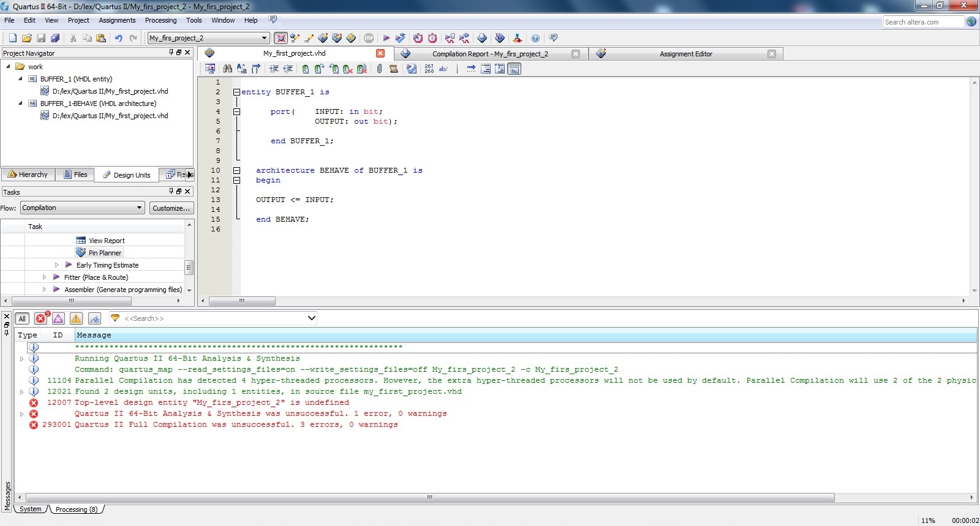The image size is (980, 526).
Task: Click the Stop Processing icon
Action: click(369, 38)
